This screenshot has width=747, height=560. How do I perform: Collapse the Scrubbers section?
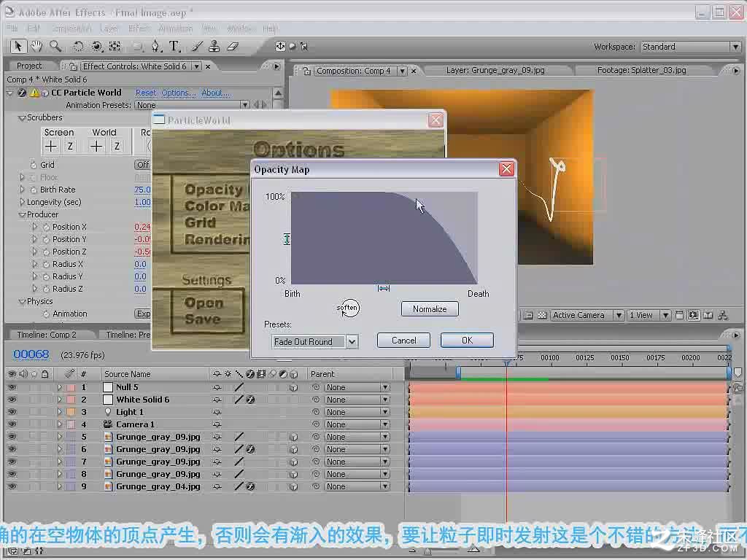[22, 117]
